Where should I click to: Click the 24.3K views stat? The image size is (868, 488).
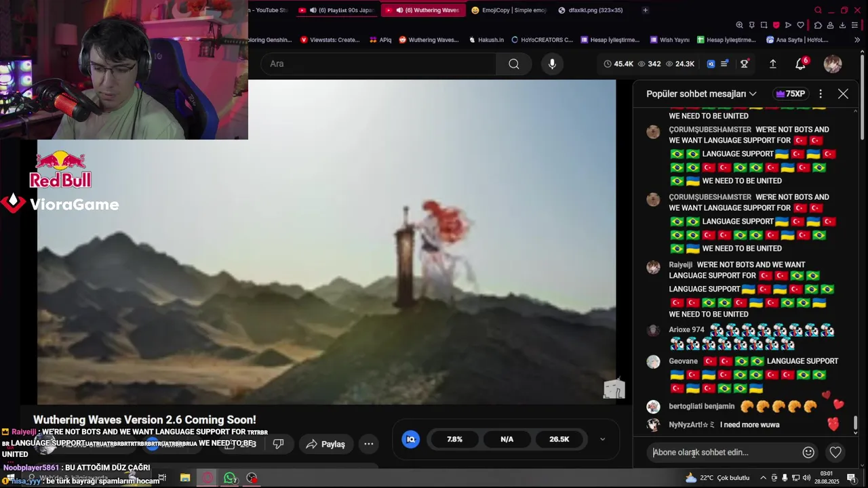click(681, 64)
